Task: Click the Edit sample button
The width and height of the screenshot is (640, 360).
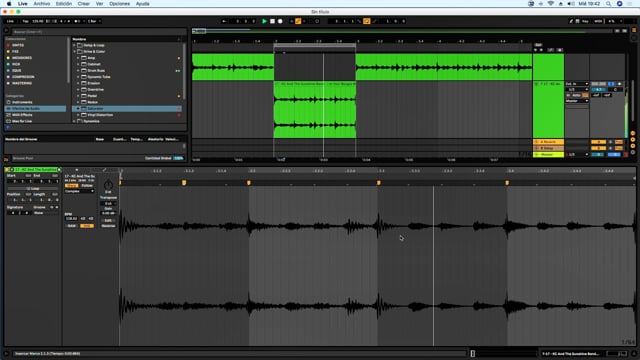Action: tap(108, 220)
